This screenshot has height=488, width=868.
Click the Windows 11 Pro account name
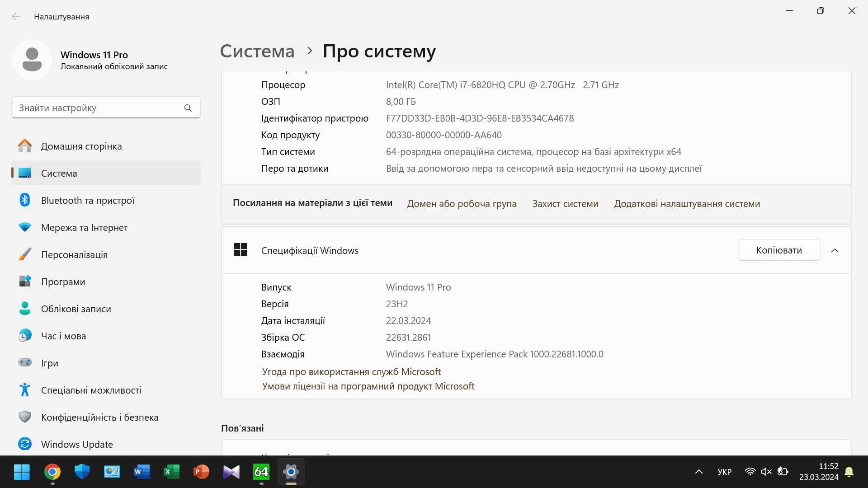click(x=94, y=55)
